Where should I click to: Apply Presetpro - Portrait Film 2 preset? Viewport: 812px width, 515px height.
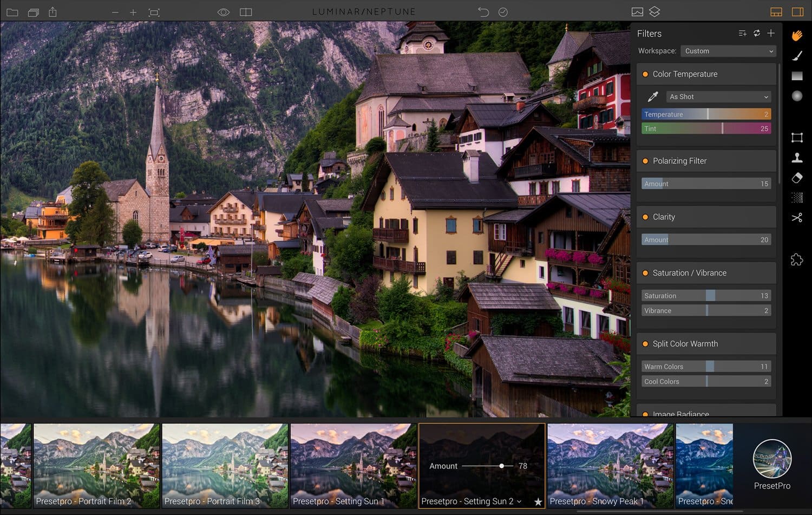pyautogui.click(x=97, y=466)
